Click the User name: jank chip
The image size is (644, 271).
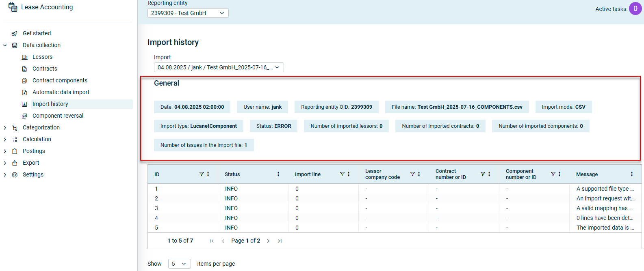pyautogui.click(x=262, y=107)
